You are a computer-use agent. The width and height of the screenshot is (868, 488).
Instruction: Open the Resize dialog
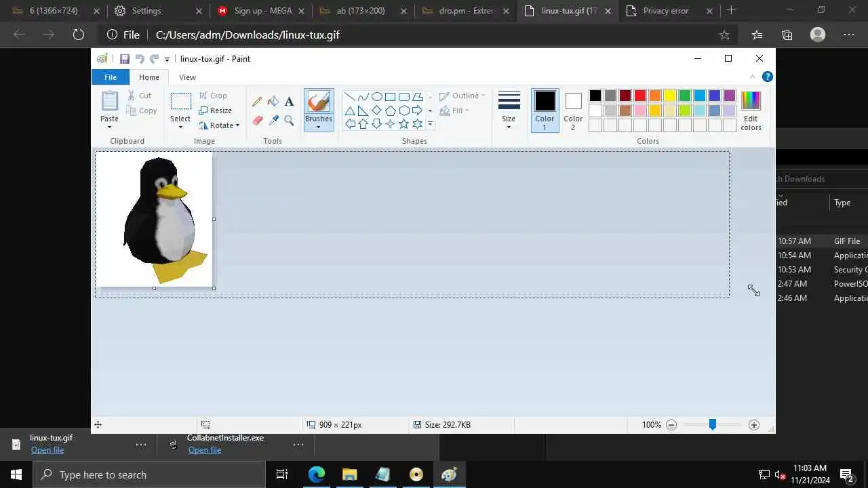[x=216, y=110]
